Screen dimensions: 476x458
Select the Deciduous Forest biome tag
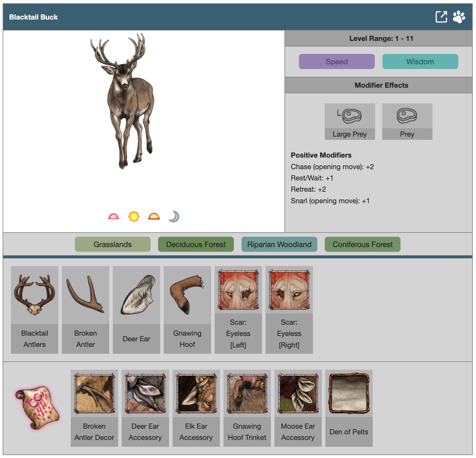coord(196,244)
